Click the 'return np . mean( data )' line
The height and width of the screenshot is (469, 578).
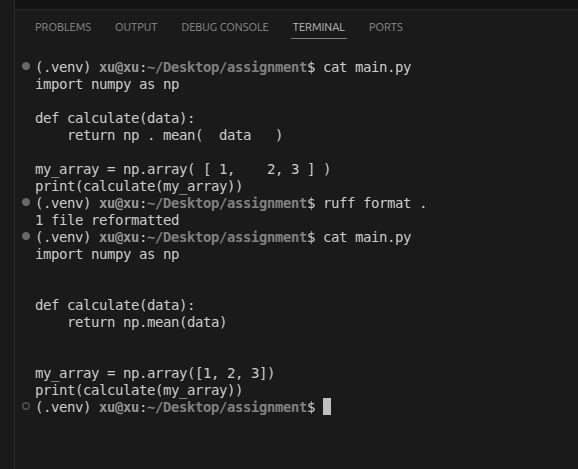point(175,136)
